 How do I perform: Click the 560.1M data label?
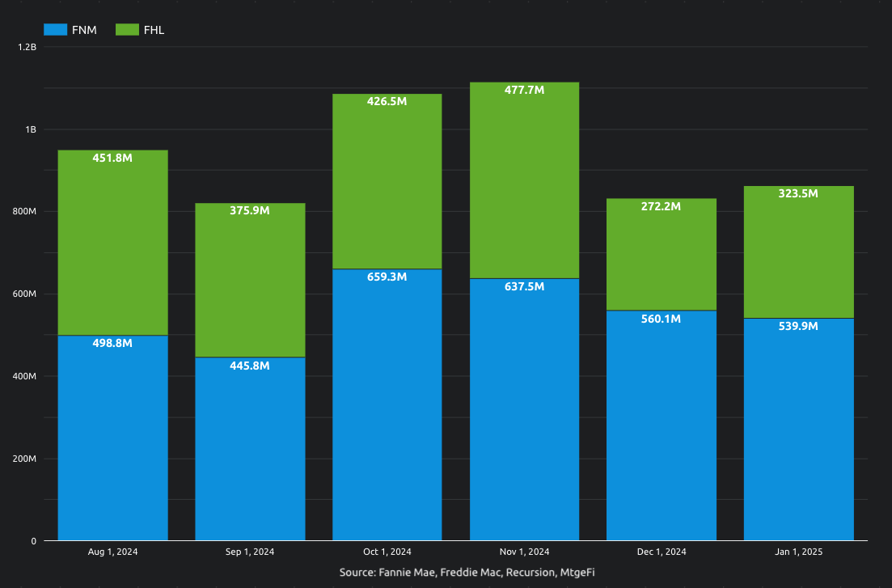(x=661, y=319)
